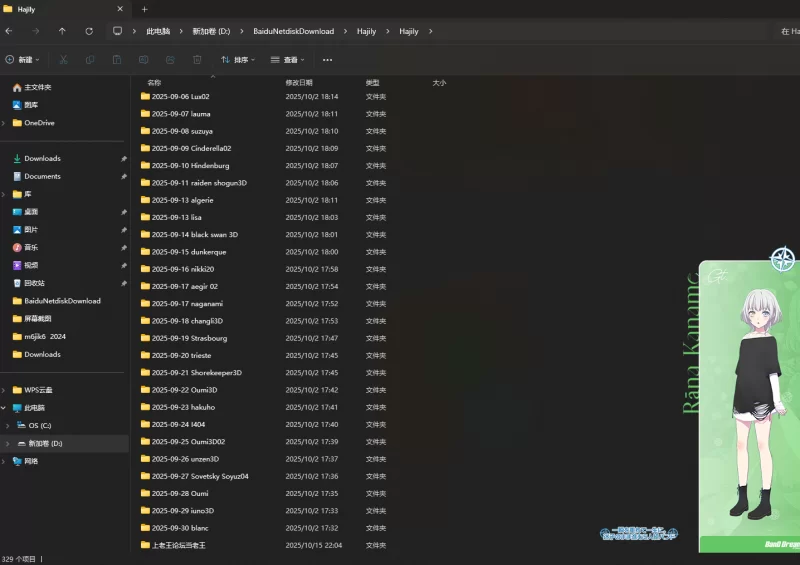Expand the 库 (Libraries) node
800x565 pixels.
tap(4, 194)
